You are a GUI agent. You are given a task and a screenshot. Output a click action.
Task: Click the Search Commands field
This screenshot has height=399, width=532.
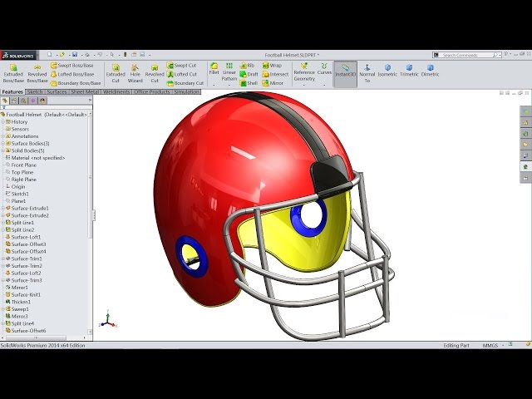pos(466,55)
